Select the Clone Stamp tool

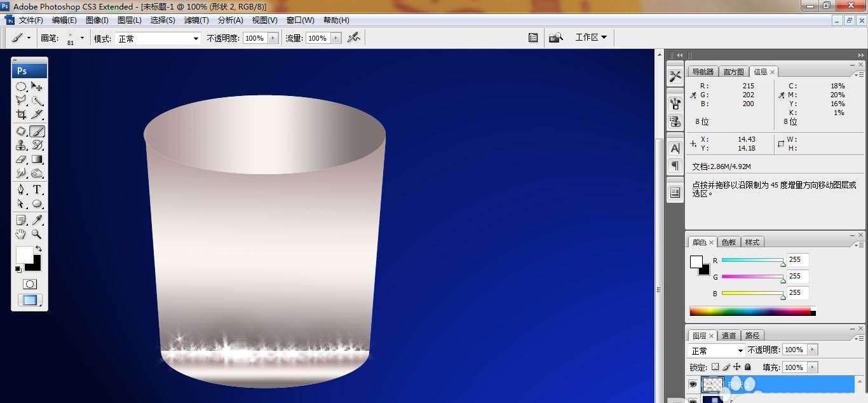point(21,146)
